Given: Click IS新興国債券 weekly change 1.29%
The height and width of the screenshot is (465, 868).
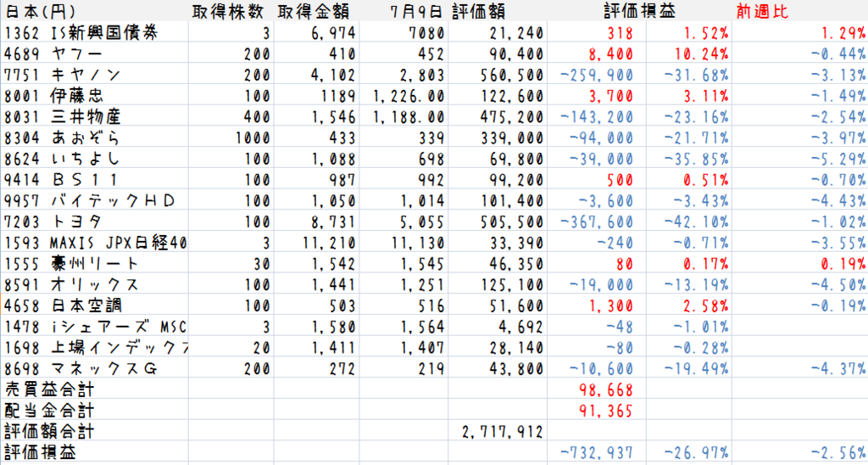Looking at the screenshot, I should point(843,33).
